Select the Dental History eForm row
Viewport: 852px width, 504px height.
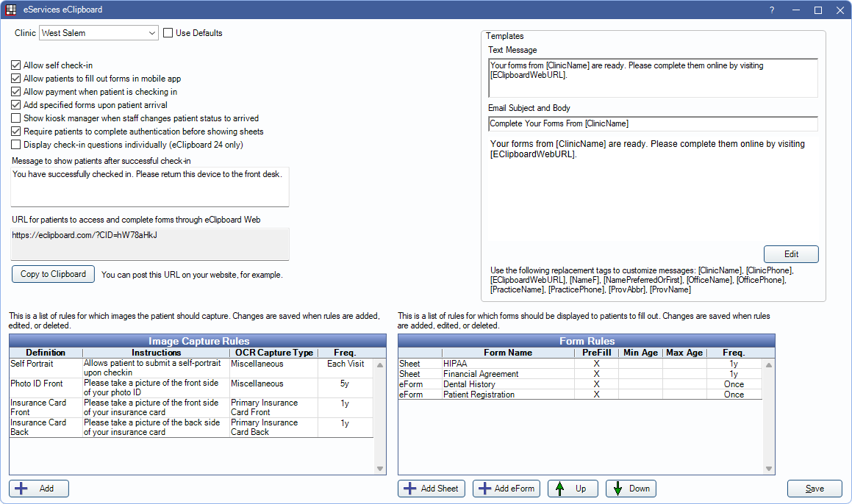point(507,384)
